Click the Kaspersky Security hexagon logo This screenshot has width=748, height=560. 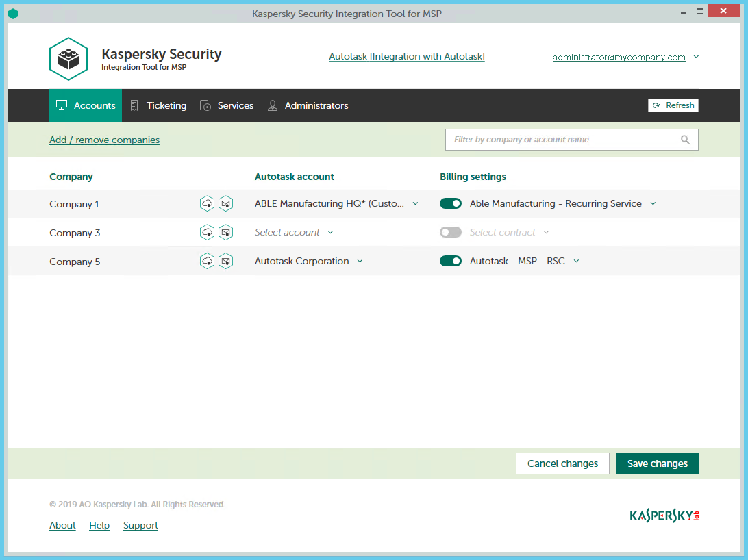[x=68, y=60]
